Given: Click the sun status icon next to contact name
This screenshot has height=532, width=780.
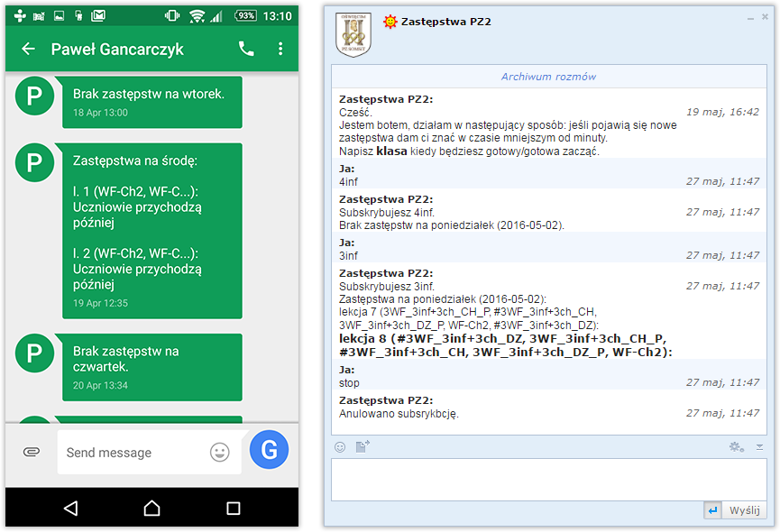Looking at the screenshot, I should pos(390,22).
